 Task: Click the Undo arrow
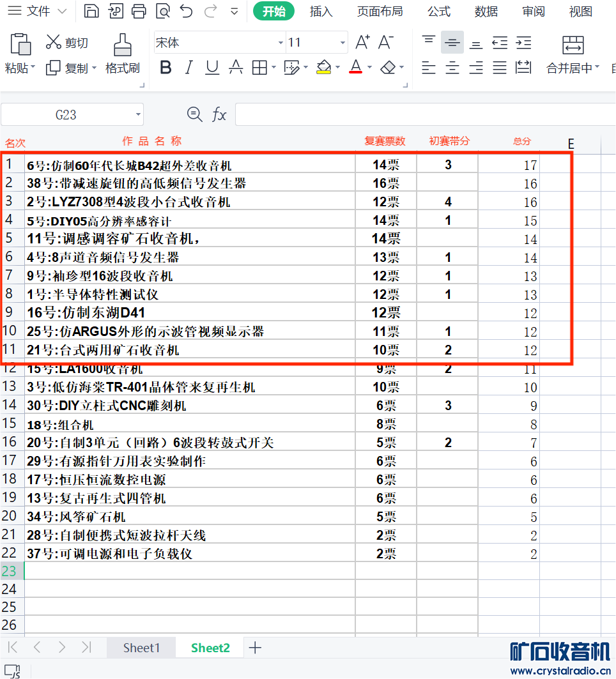coord(187,11)
